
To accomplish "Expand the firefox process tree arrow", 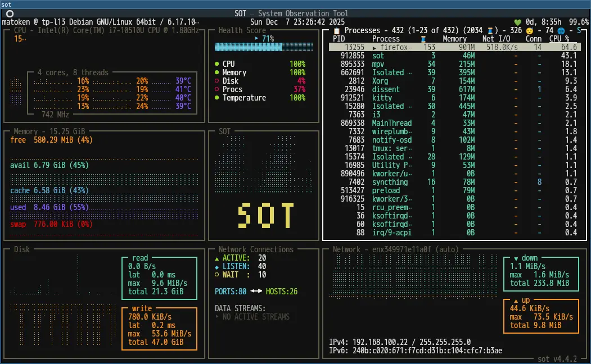I will [375, 48].
